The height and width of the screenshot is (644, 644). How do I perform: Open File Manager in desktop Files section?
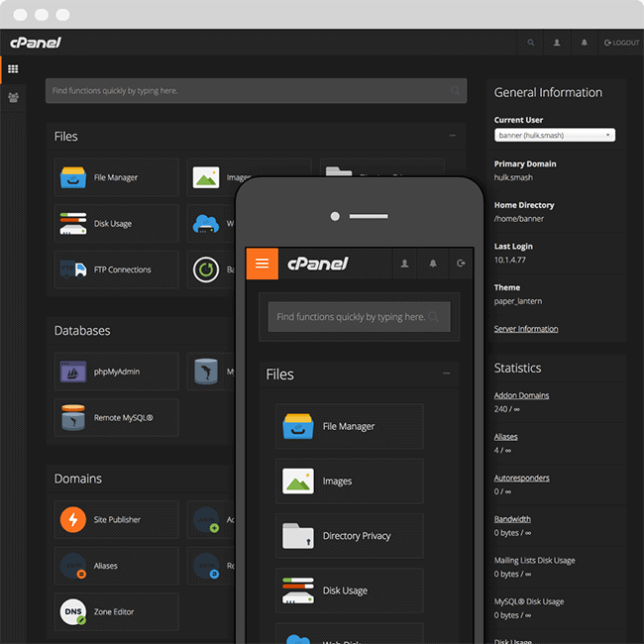[x=116, y=177]
